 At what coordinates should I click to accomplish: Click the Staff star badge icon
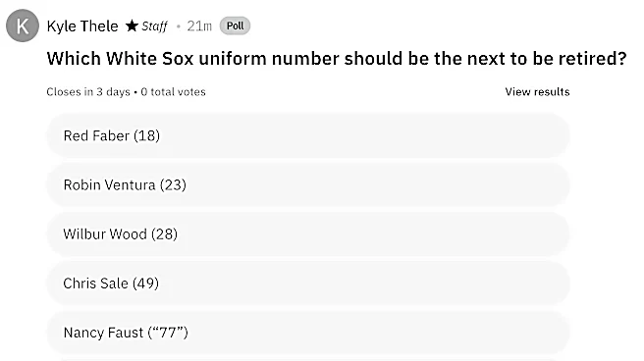tap(132, 26)
